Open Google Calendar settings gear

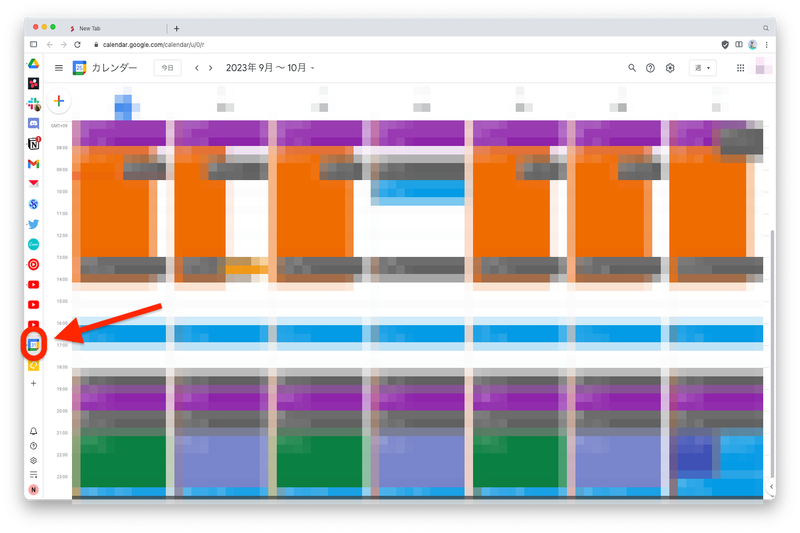[x=671, y=68]
